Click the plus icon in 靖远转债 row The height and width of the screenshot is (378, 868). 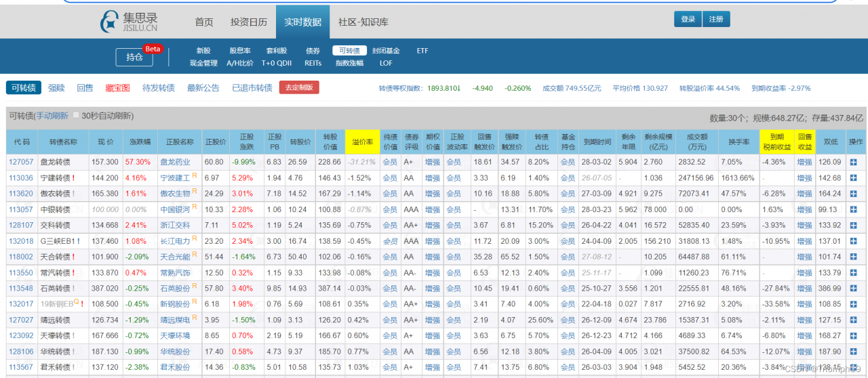[852, 320]
